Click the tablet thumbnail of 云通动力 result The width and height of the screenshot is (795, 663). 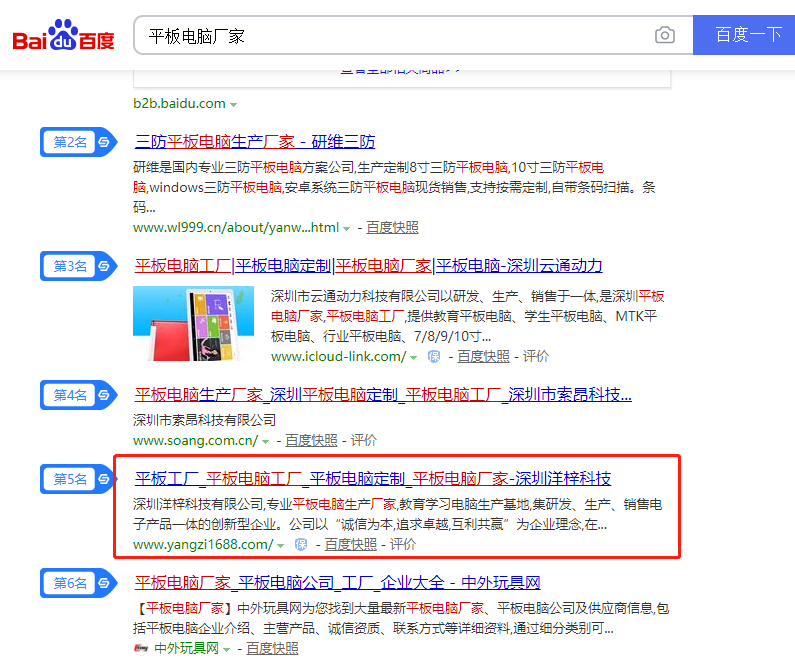click(x=193, y=323)
